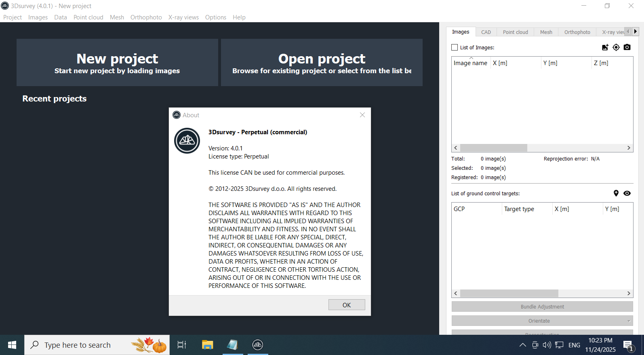Viewport: 644px width, 355px height.
Task: Select the Images panel tab
Action: 461,32
